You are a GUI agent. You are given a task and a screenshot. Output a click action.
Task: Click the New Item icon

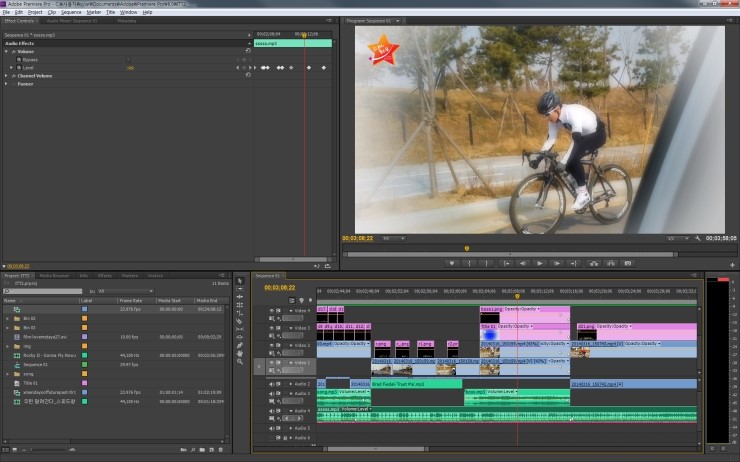point(211,450)
